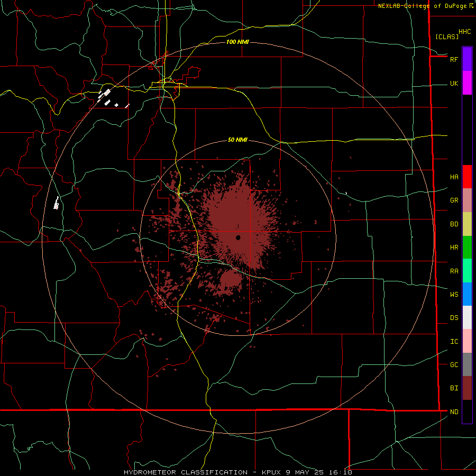Click the 'BD' legend label
This screenshot has height=476, width=476.
click(454, 224)
